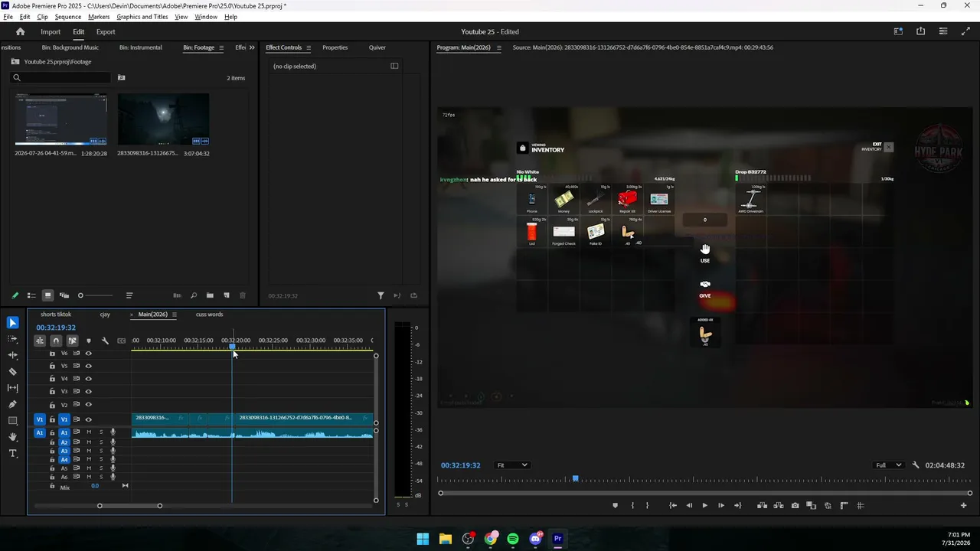Select the Selection tool arrow
The height and width of the screenshot is (551, 980).
coord(13,323)
